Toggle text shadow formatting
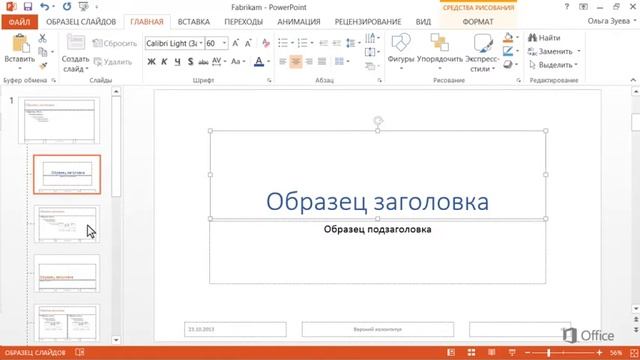 point(190,62)
